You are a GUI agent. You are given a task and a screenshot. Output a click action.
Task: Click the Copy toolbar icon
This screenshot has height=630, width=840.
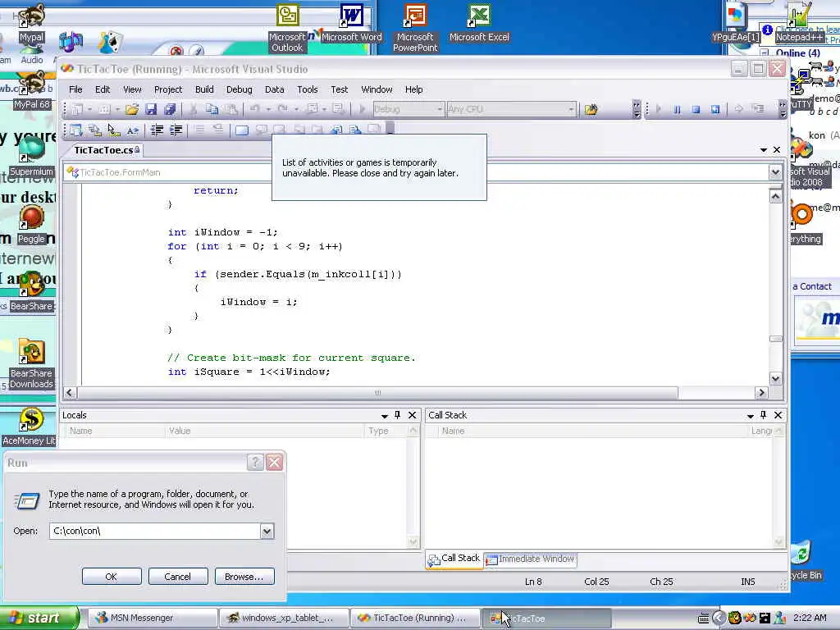tap(212, 109)
